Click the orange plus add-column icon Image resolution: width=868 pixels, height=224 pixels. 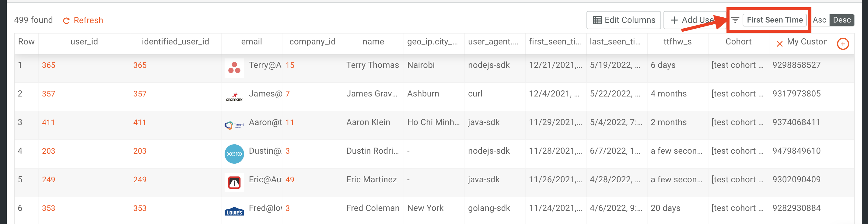coord(843,44)
